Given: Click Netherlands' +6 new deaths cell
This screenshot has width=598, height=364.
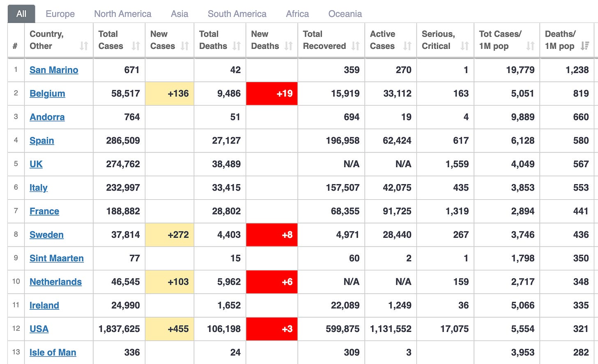Looking at the screenshot, I should (272, 282).
